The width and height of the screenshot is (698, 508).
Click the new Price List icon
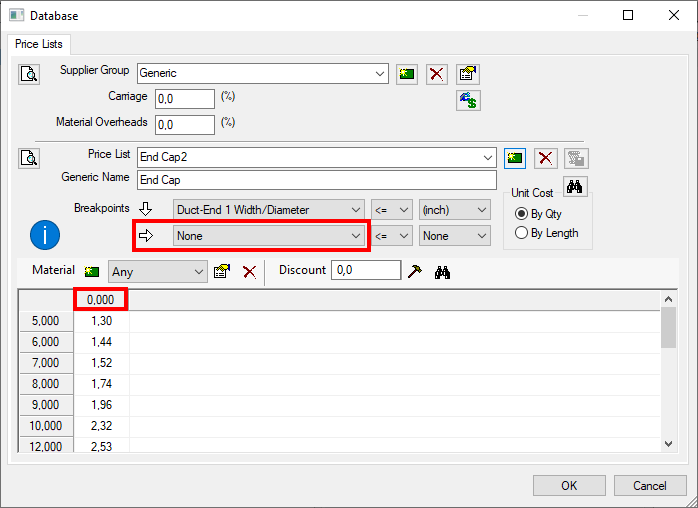tap(515, 158)
